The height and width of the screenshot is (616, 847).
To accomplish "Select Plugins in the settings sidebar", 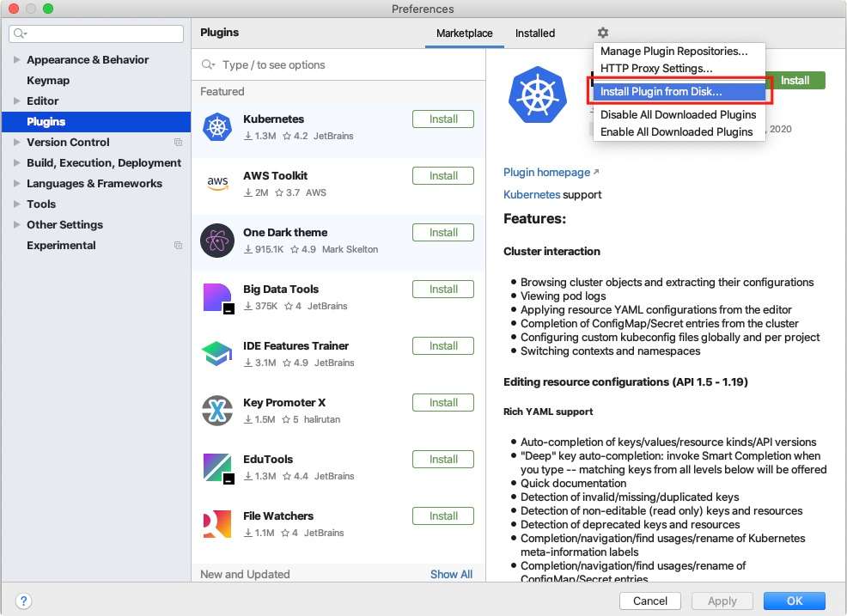I will click(x=96, y=122).
